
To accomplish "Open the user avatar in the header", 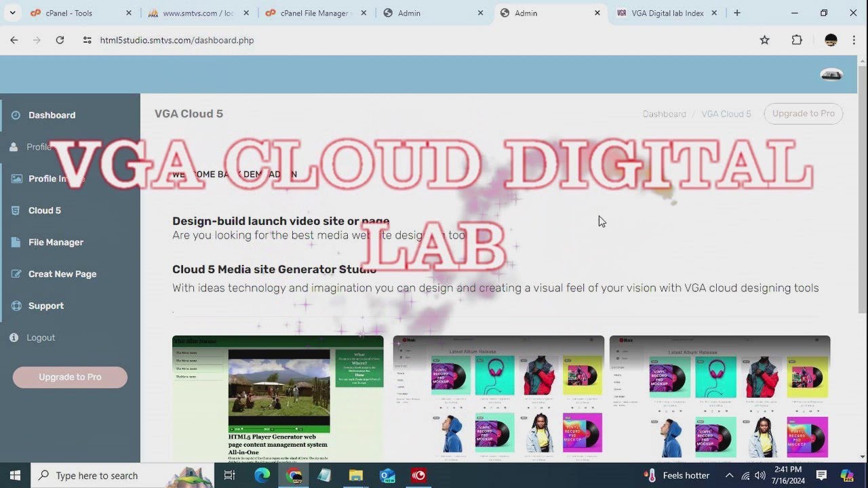I will click(831, 75).
